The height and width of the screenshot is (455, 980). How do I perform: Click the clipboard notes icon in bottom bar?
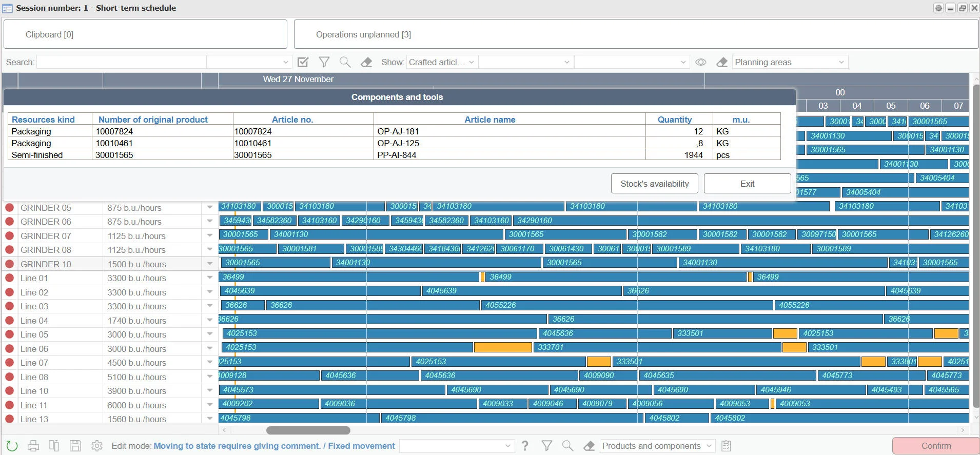pyautogui.click(x=726, y=446)
